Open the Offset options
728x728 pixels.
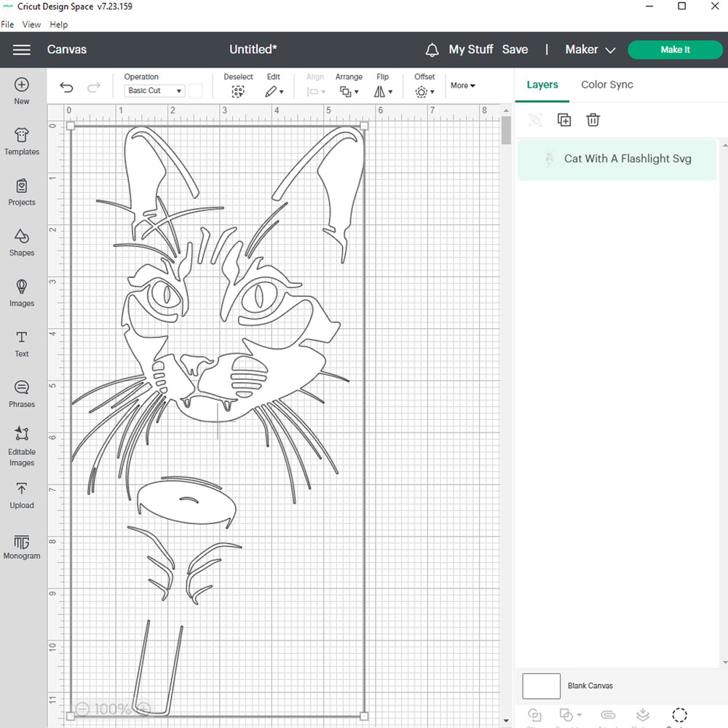424,92
